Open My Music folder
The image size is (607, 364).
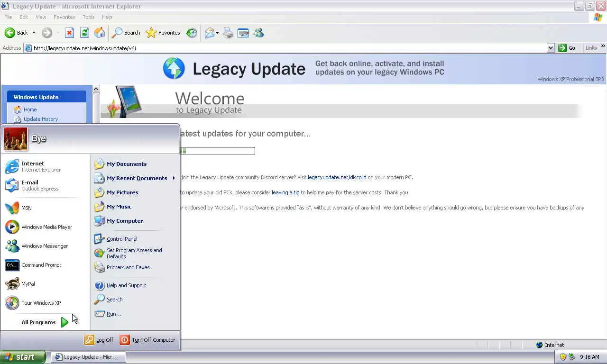[x=135, y=207]
